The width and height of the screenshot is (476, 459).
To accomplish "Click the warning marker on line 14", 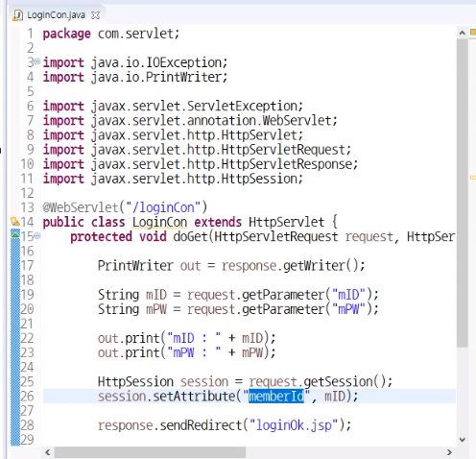I will click(15, 222).
